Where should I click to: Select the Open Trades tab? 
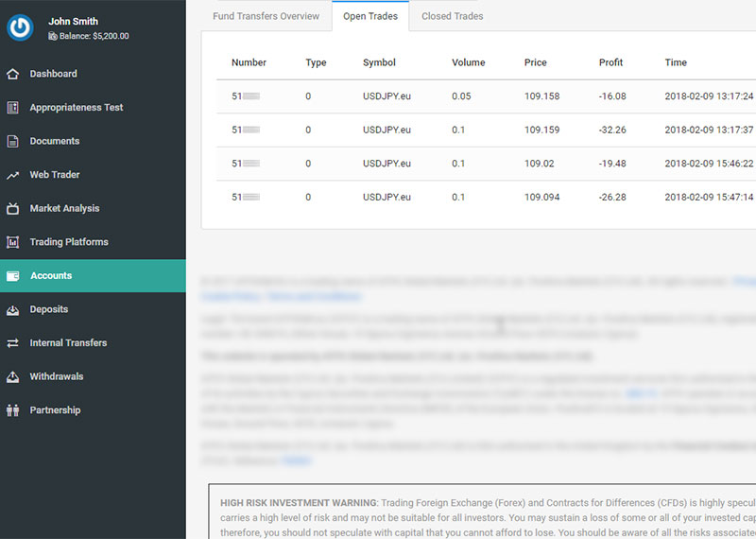point(370,16)
